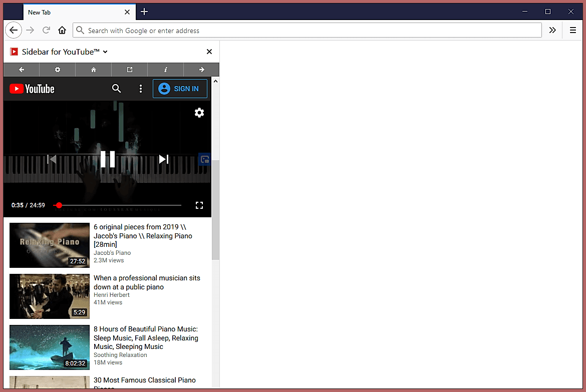Skip to next video
586x392 pixels.
(164, 159)
